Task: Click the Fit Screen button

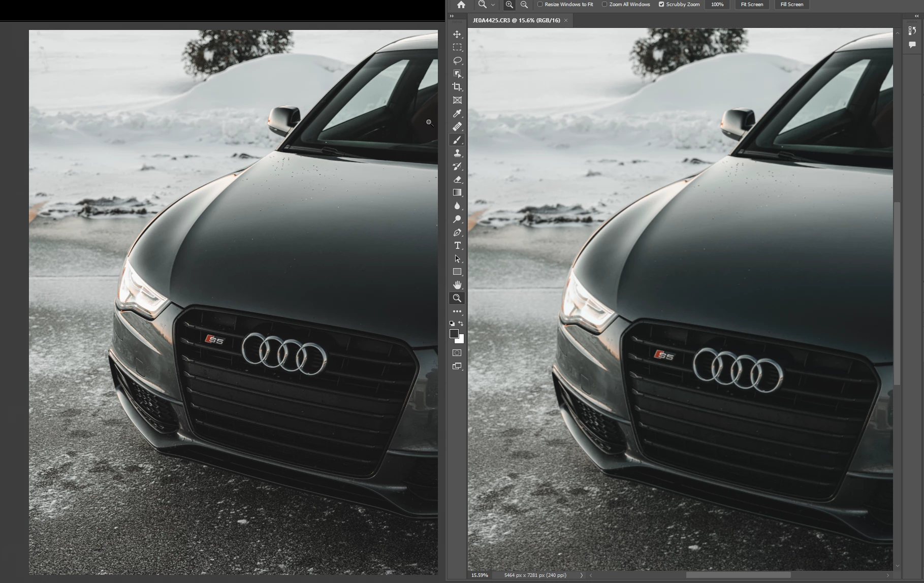Action: [x=752, y=5]
